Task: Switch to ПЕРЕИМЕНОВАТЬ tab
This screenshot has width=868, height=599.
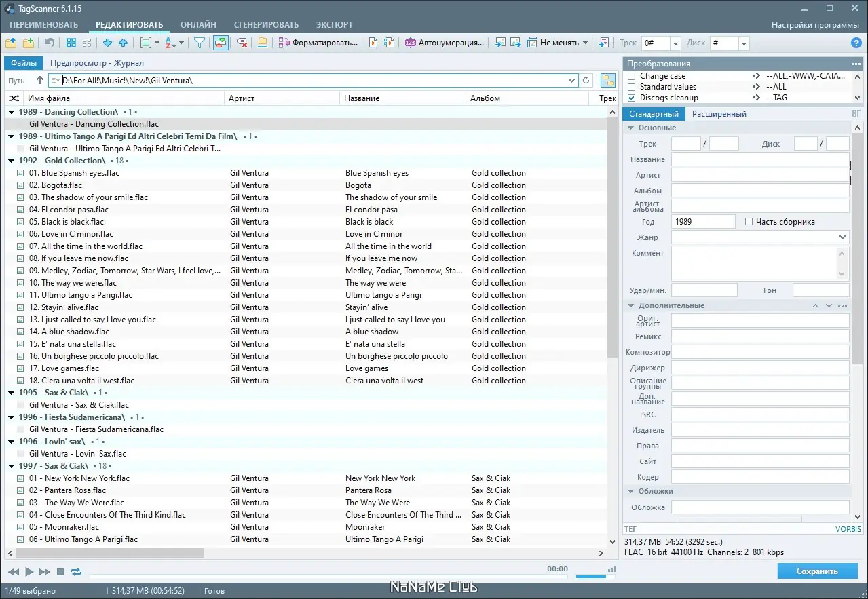Action: pyautogui.click(x=43, y=25)
